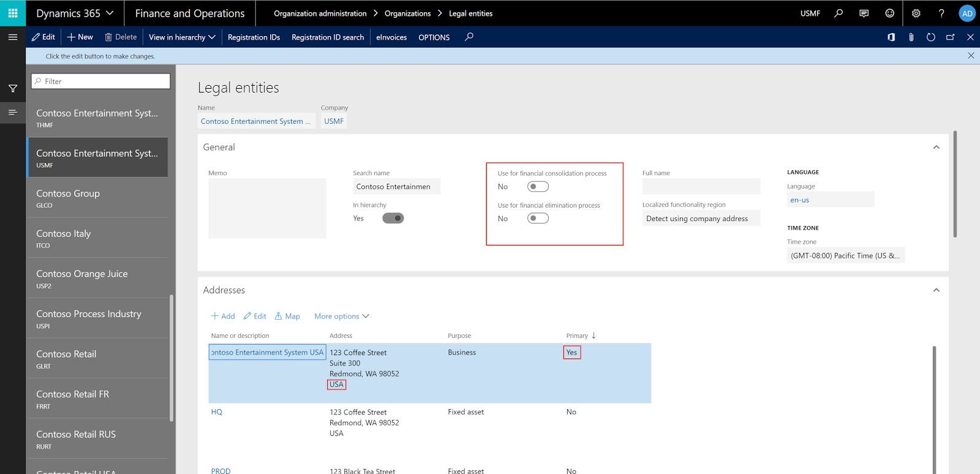Open the Office app icon in action pane
Viewport: 980px width, 474px height.
[891, 37]
